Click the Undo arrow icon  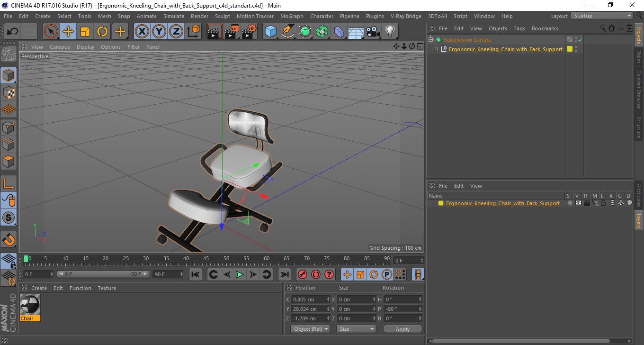coord(13,32)
